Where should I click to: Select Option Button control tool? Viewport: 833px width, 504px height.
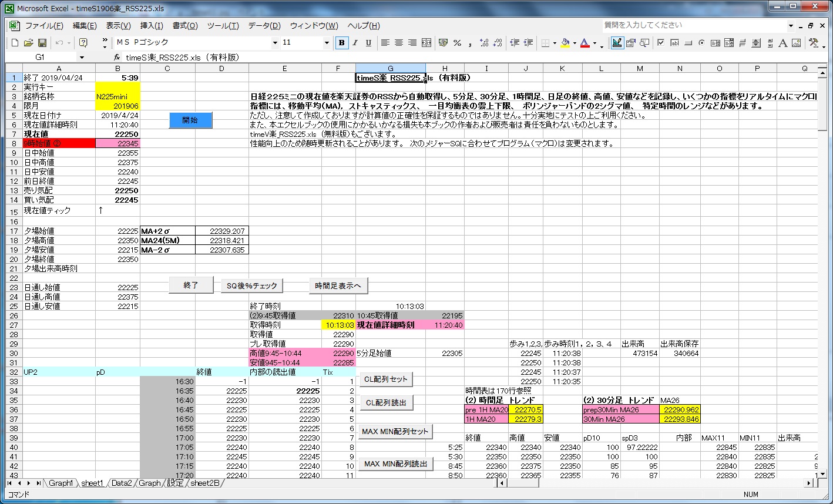[701, 42]
